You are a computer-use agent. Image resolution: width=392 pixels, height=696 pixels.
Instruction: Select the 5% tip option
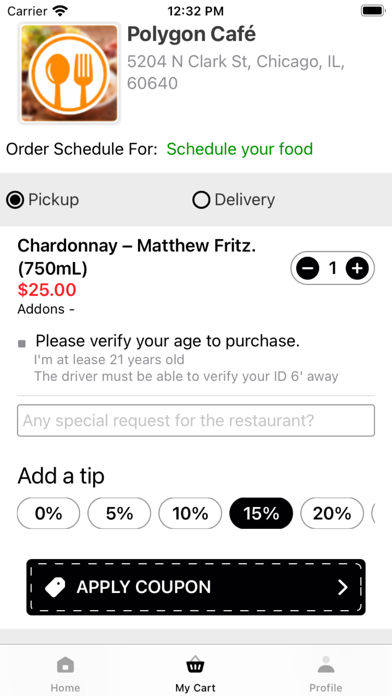pyautogui.click(x=119, y=514)
